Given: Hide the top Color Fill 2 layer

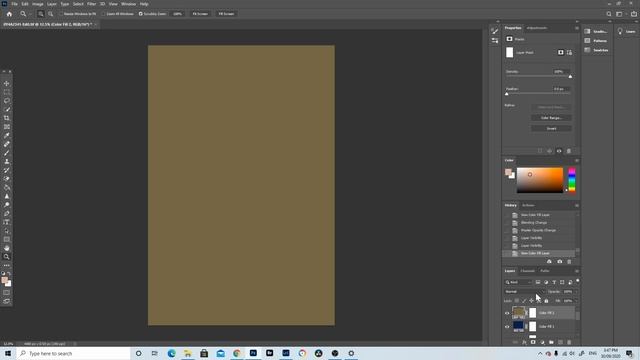Looking at the screenshot, I should [x=507, y=313].
